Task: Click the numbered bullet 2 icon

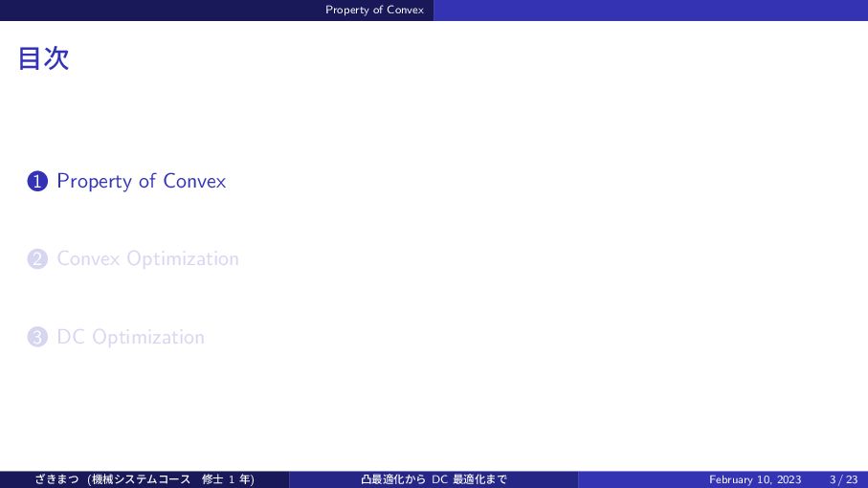Action: coord(37,259)
